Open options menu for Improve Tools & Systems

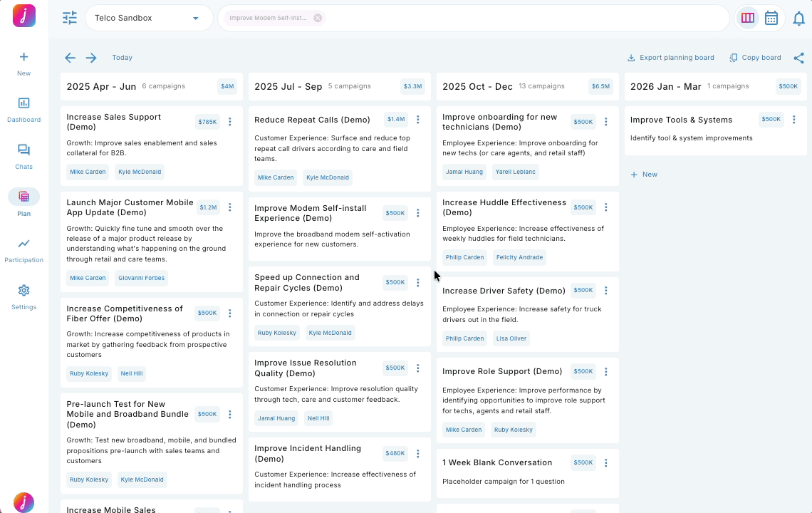794,120
